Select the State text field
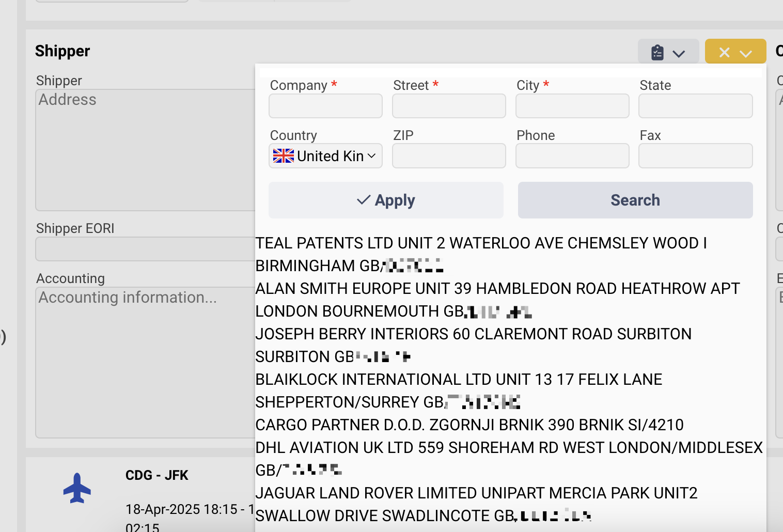Viewport: 783px width, 532px height. (695, 106)
